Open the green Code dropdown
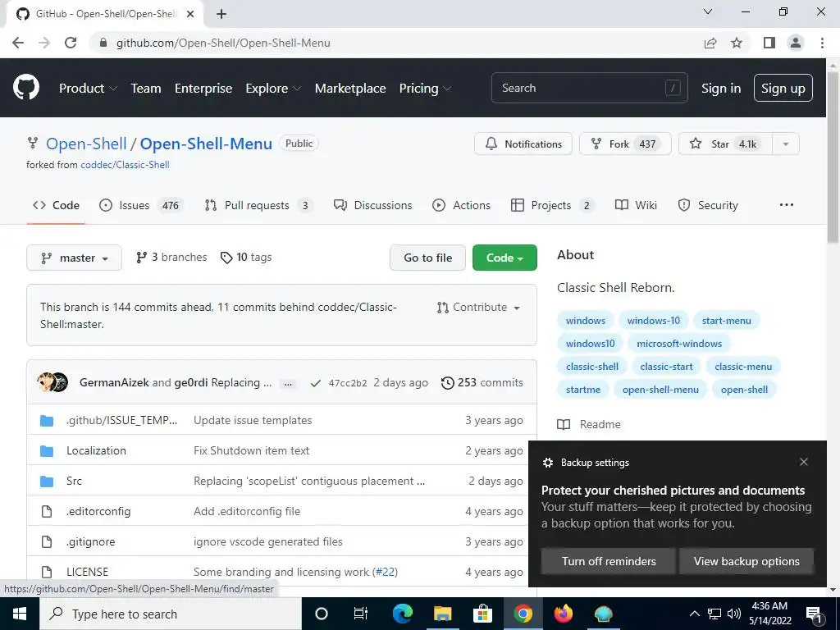 pyautogui.click(x=504, y=258)
